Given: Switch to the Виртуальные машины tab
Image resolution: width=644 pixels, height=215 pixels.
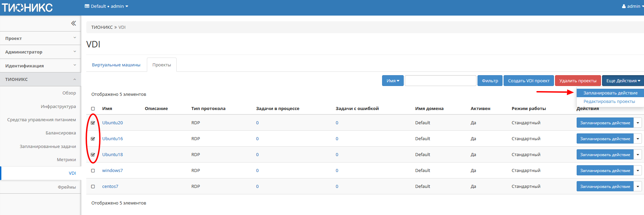Looking at the screenshot, I should coord(116,65).
